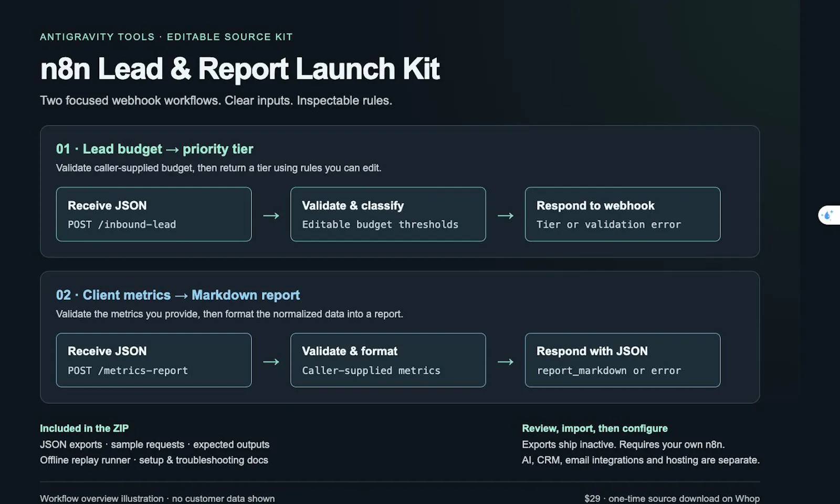The width and height of the screenshot is (840, 504).
Task: Click the Respond to webhook card
Action: [x=623, y=214]
